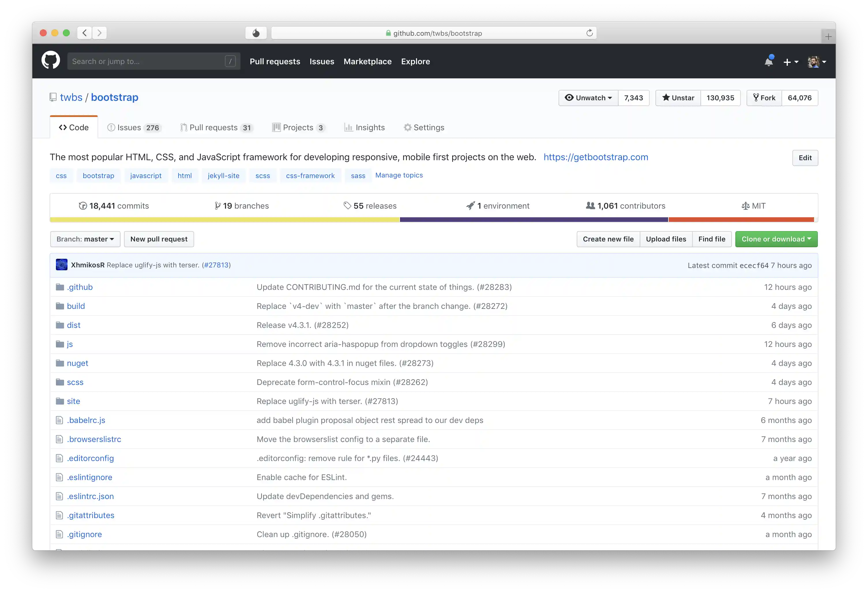
Task: Open the Branch: master dropdown
Action: (85, 239)
